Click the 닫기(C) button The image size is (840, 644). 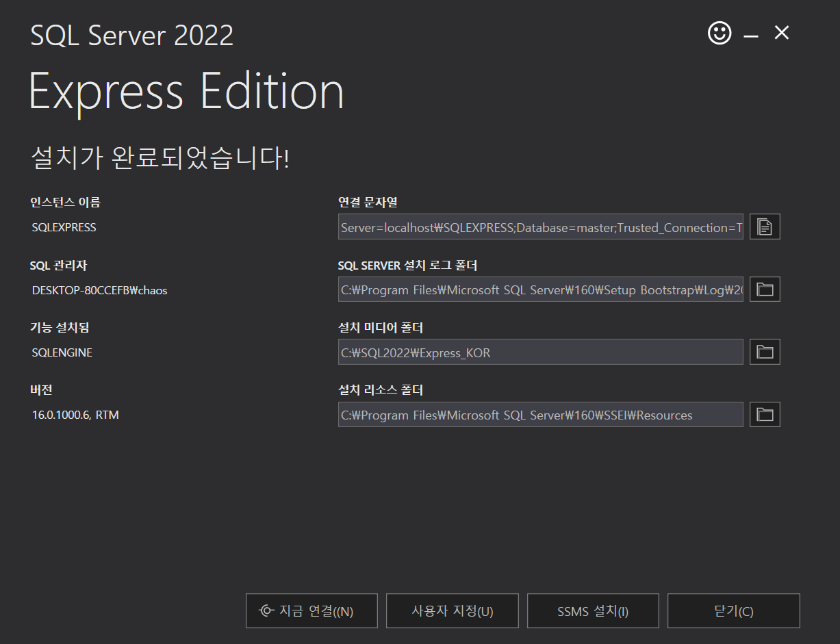click(x=734, y=610)
